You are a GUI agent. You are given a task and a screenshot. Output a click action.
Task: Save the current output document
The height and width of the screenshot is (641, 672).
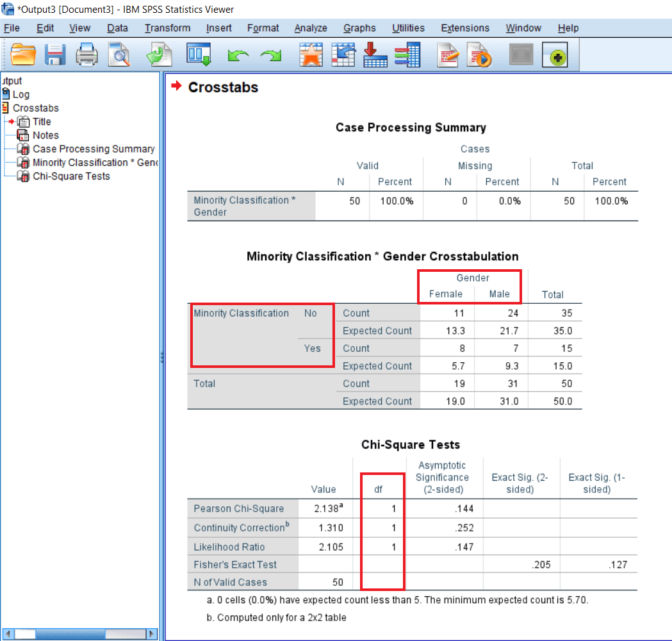tap(55, 54)
